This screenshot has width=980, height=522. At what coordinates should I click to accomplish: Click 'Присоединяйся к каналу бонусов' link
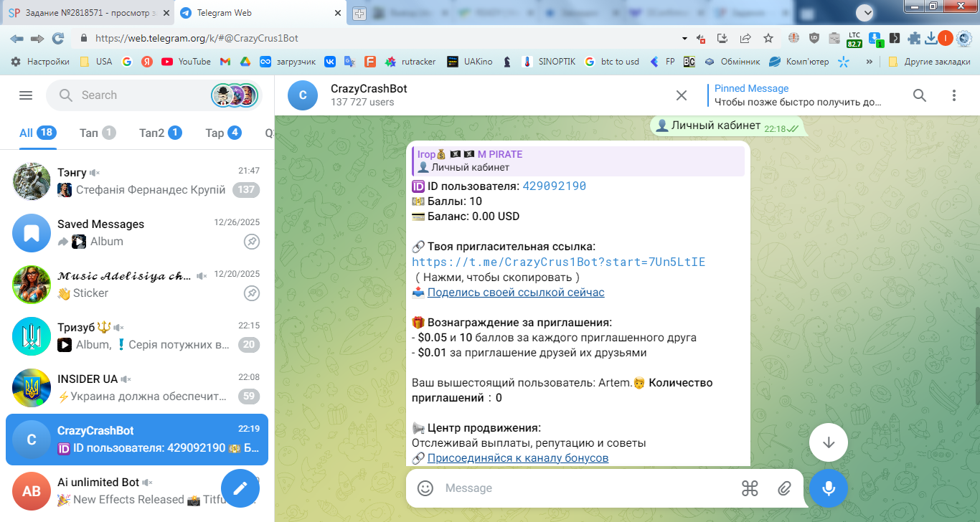518,458
